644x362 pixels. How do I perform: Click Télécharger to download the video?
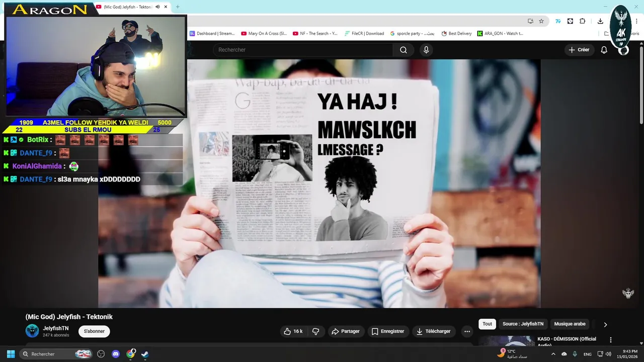point(433,331)
